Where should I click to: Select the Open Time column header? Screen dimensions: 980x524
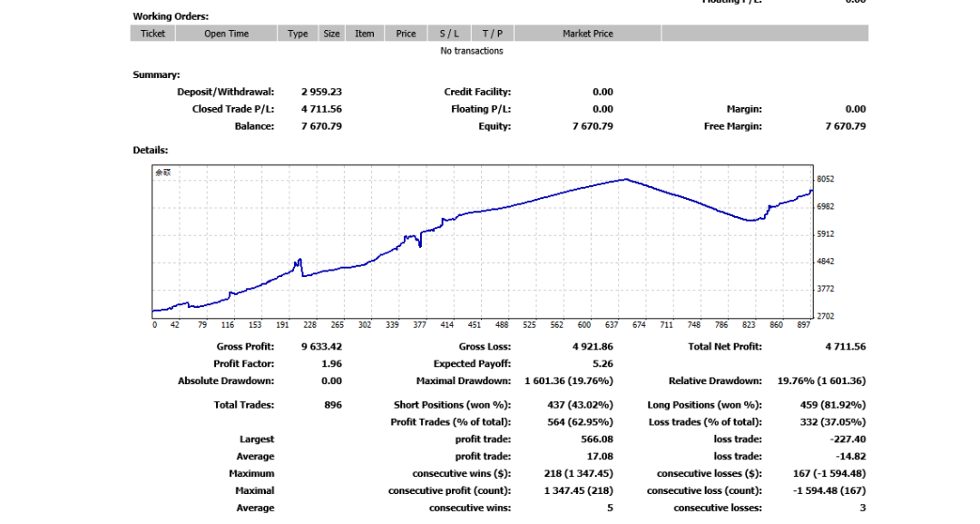226,34
